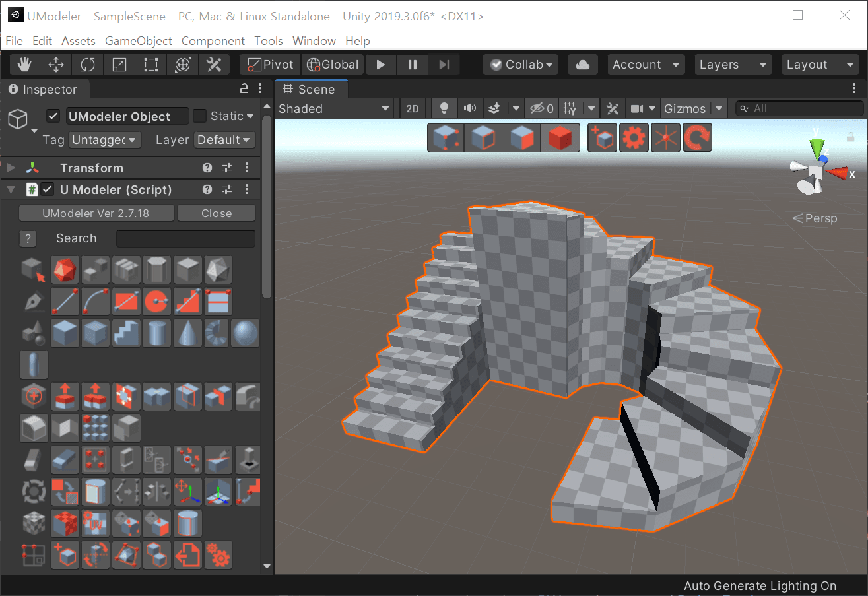
Task: Open the Shaded draw mode dropdown
Action: coord(335,109)
